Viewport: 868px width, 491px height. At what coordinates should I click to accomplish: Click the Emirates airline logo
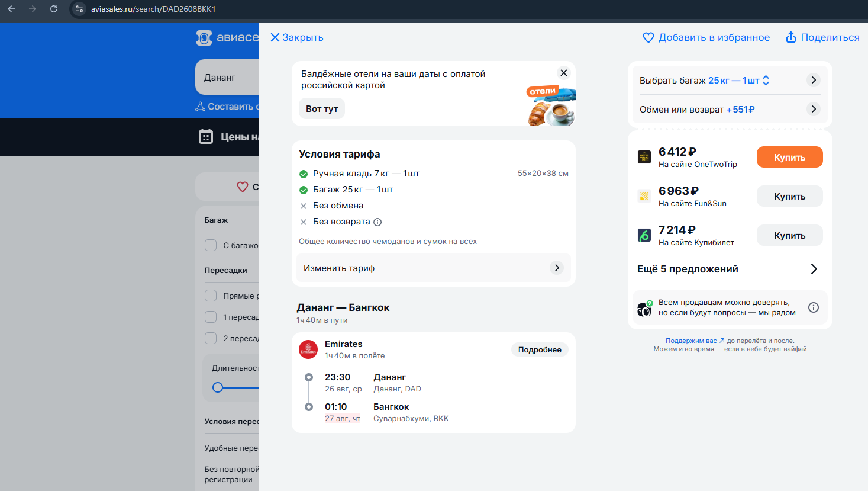point(308,349)
